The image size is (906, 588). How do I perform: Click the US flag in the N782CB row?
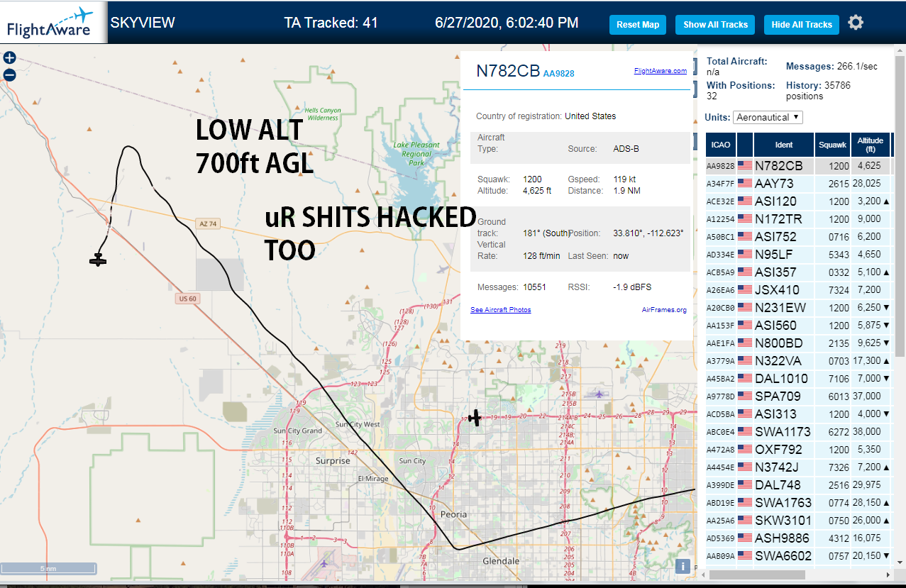[x=745, y=166]
